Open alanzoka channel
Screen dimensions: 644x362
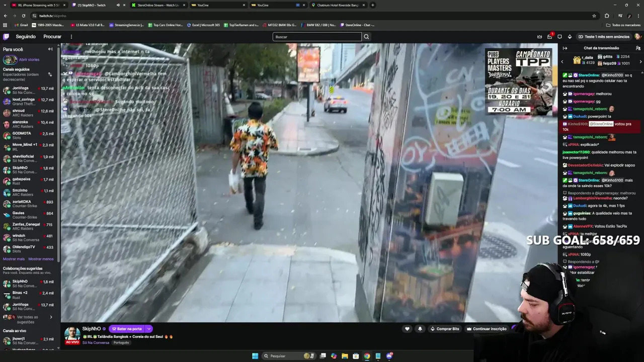29,124
